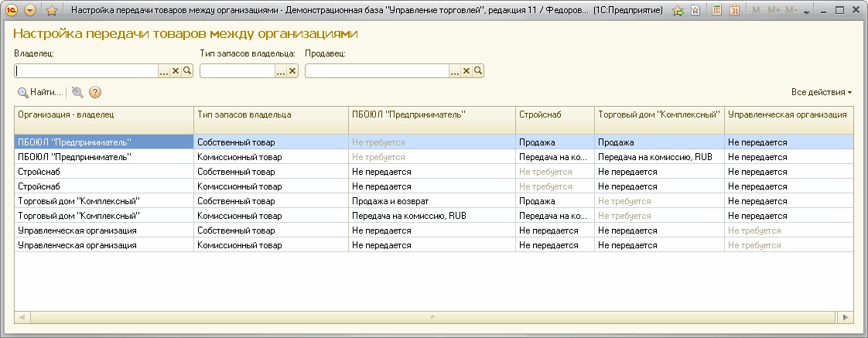
Task: Clear the Владелец field
Action: (x=176, y=71)
